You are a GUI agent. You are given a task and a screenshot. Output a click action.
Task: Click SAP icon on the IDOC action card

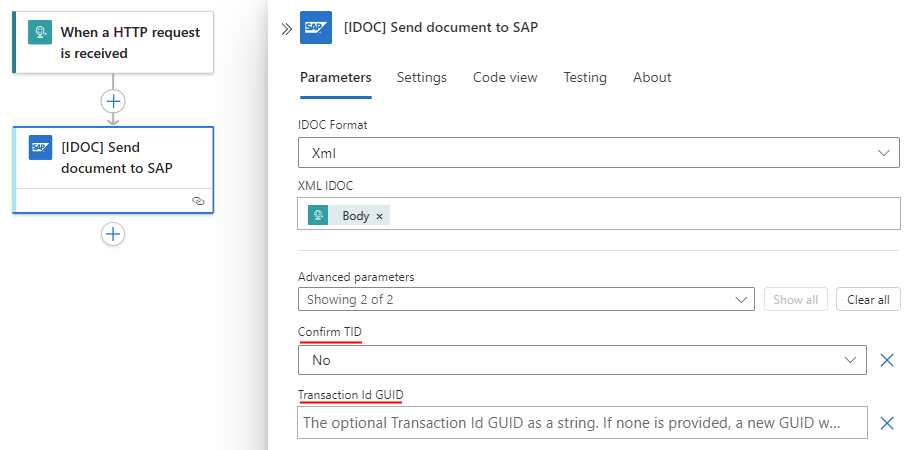[x=40, y=147]
